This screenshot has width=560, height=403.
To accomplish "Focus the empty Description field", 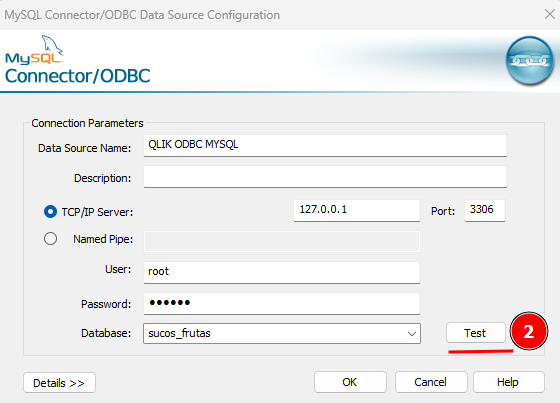I will 325,176.
